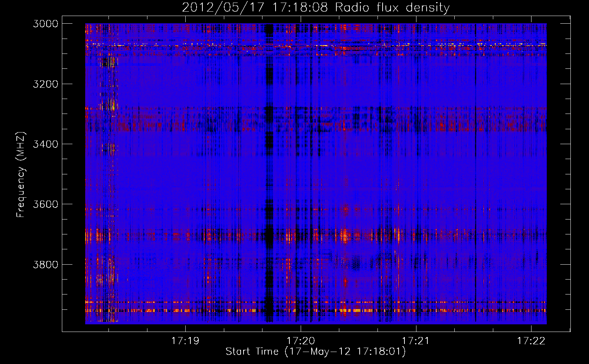
Task: Select the 3400 frequency axis label
Action: tap(46, 144)
